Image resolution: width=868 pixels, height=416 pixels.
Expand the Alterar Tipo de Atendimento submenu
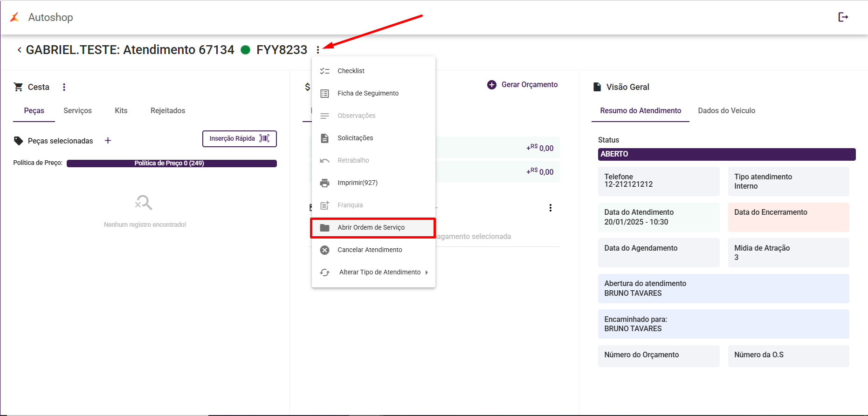[426, 273]
